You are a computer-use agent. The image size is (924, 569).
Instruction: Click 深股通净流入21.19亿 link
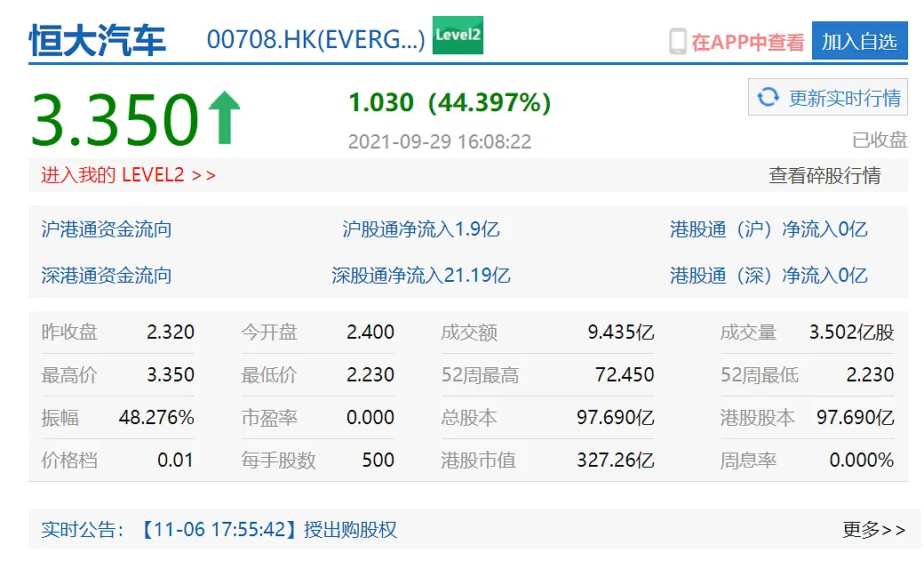click(421, 276)
